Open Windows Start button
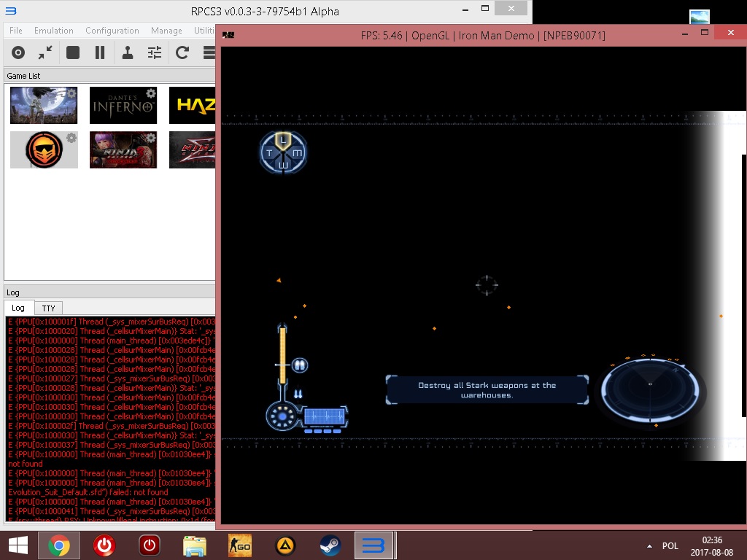Viewport: 747px width, 560px height. (18, 545)
